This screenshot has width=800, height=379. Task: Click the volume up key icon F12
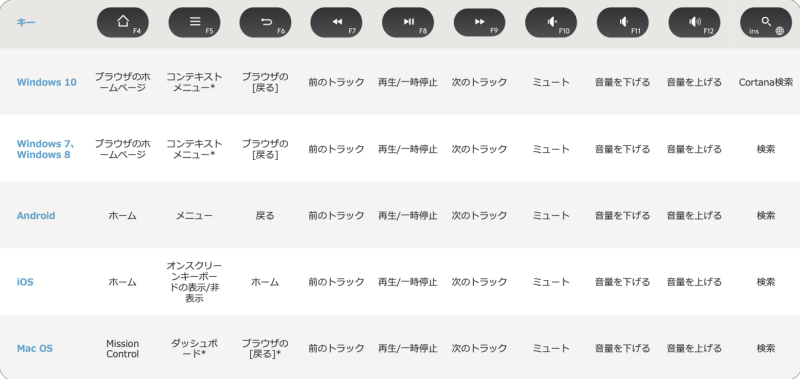pyautogui.click(x=694, y=22)
